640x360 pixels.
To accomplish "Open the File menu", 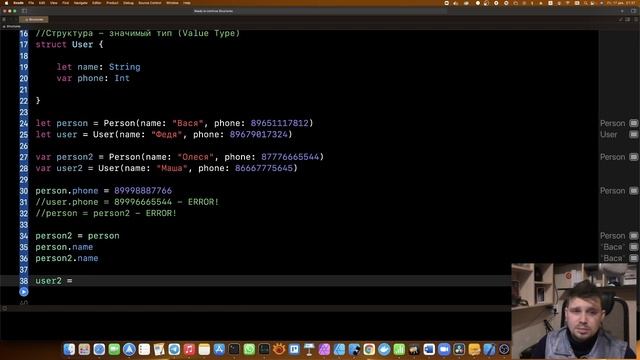I will point(31,3).
